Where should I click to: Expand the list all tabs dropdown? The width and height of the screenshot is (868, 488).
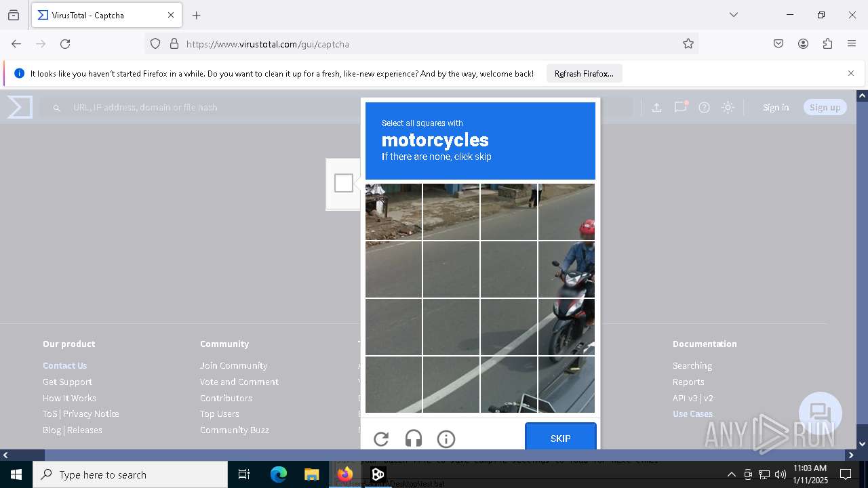pyautogui.click(x=733, y=15)
